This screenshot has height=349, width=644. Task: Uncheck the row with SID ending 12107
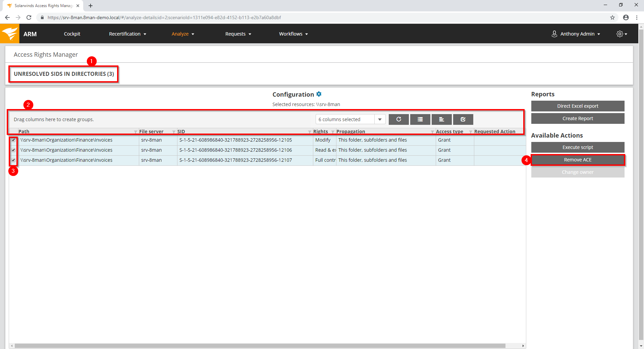click(13, 160)
